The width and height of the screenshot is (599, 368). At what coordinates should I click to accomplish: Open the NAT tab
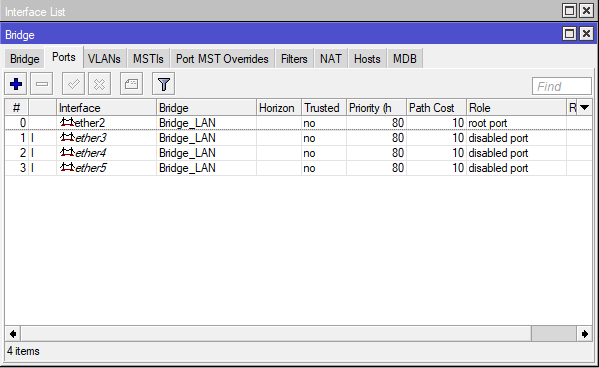[x=331, y=59]
